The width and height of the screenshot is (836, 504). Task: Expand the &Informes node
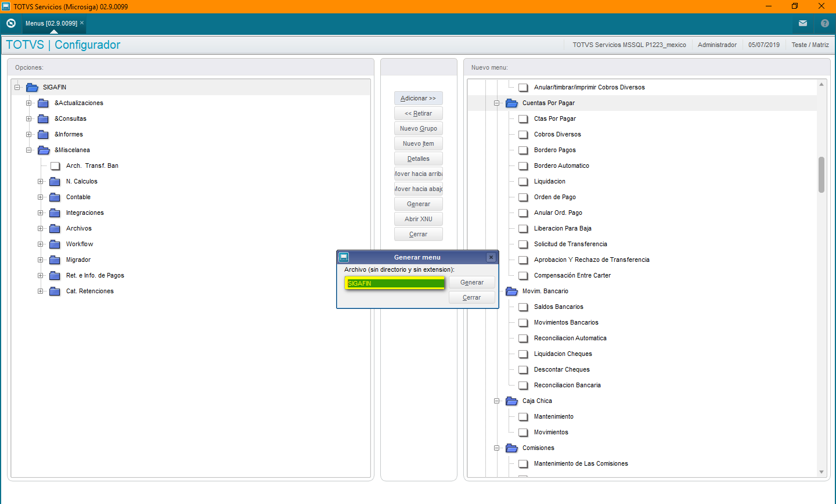click(28, 134)
